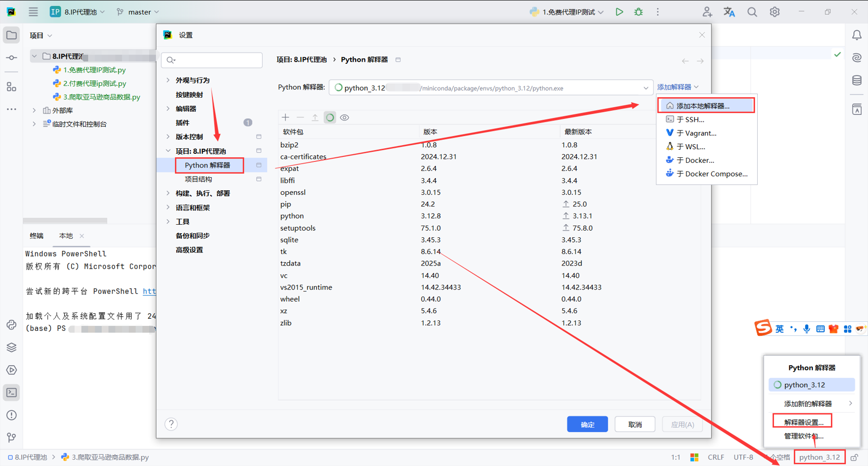Expand 构建、执行、部署 settings group
Viewport: 868px width, 466px height.
point(168,193)
